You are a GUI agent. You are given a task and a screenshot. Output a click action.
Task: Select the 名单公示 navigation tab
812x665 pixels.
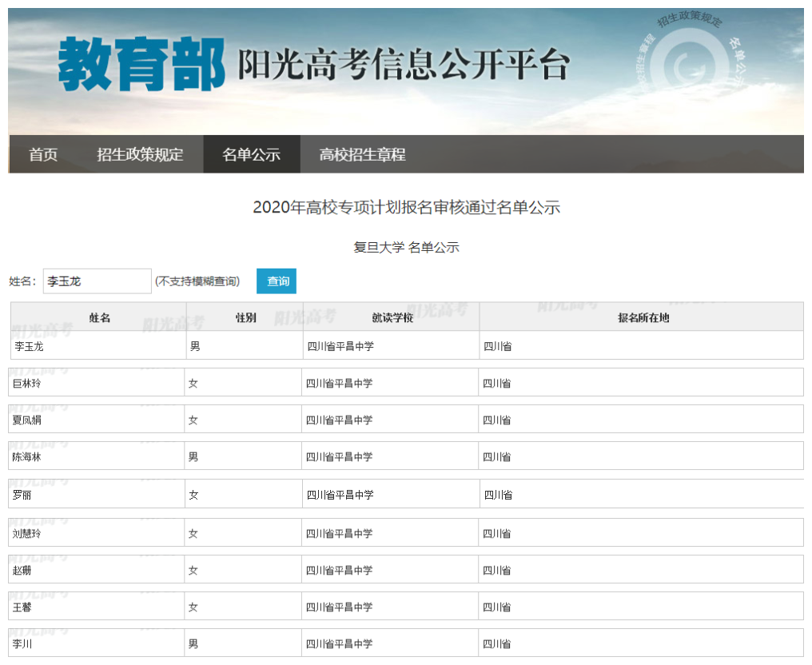coord(251,154)
